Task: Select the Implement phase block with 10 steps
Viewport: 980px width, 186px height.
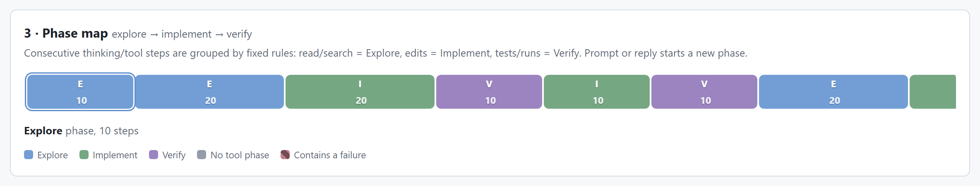Action: [597, 92]
